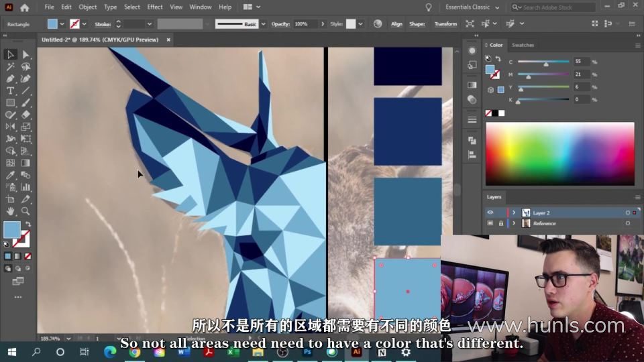Select the Zoom tool
This screenshot has width=644, height=362.
[25, 211]
